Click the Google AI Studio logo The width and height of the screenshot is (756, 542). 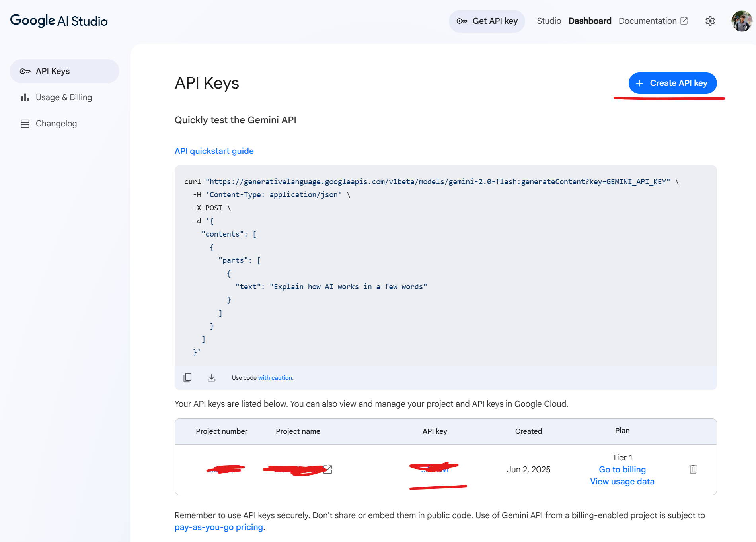pos(59,21)
